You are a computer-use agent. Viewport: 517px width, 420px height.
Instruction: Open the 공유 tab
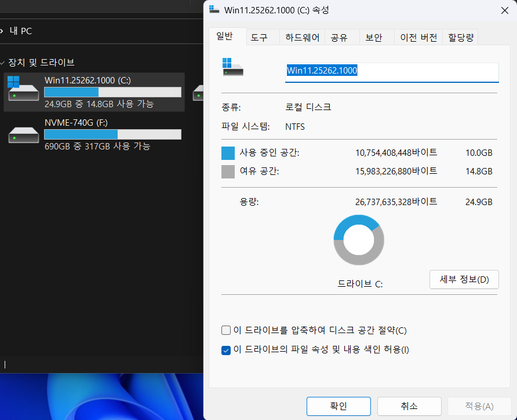pyautogui.click(x=342, y=37)
